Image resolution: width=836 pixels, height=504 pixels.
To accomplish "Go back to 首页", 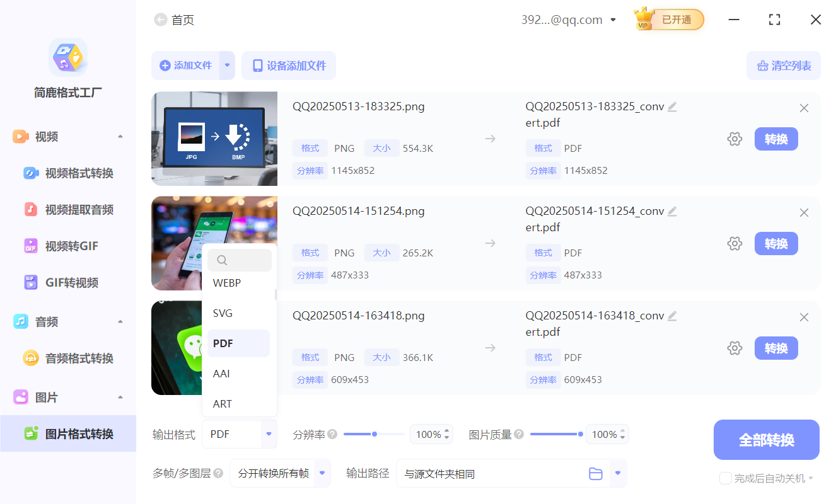I will [174, 20].
